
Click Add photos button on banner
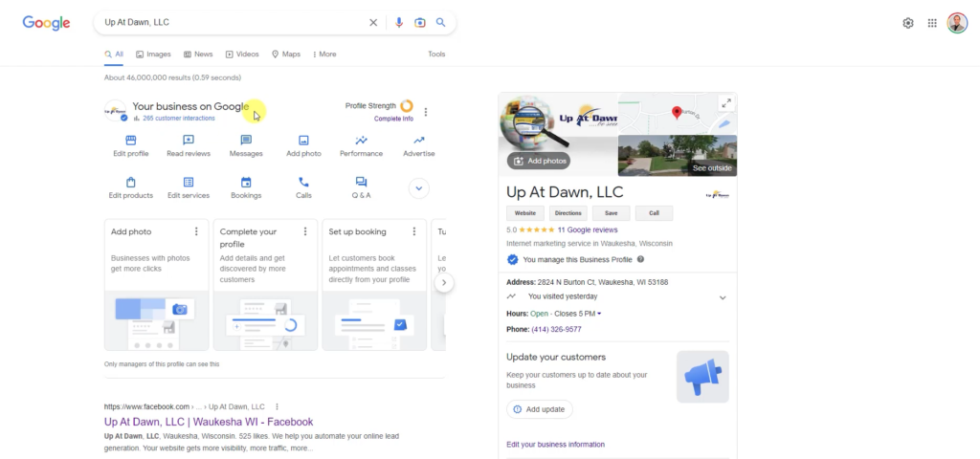pos(539,161)
